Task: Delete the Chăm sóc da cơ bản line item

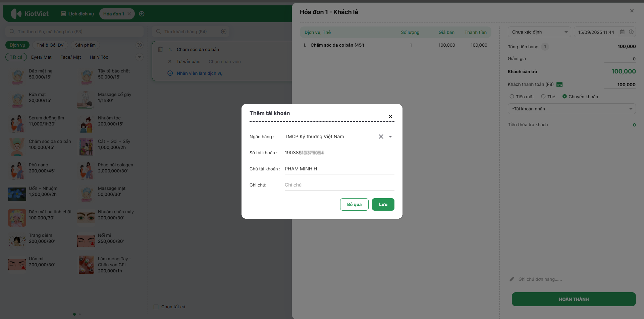Action: [160, 49]
